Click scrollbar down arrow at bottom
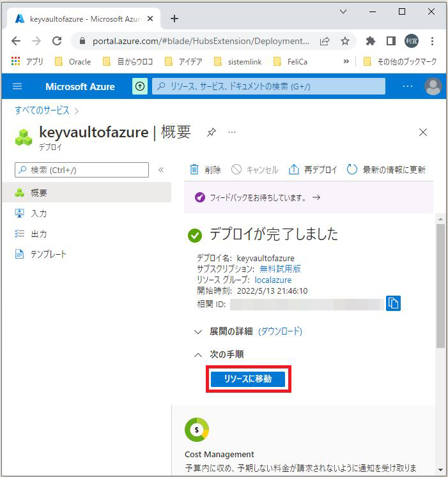Image resolution: width=448 pixels, height=477 pixels. 440,470
